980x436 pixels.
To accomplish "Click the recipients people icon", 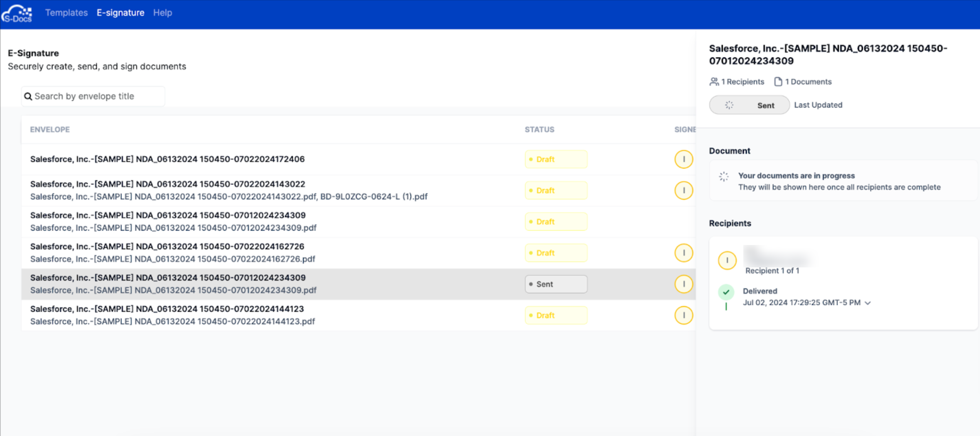I will 714,82.
